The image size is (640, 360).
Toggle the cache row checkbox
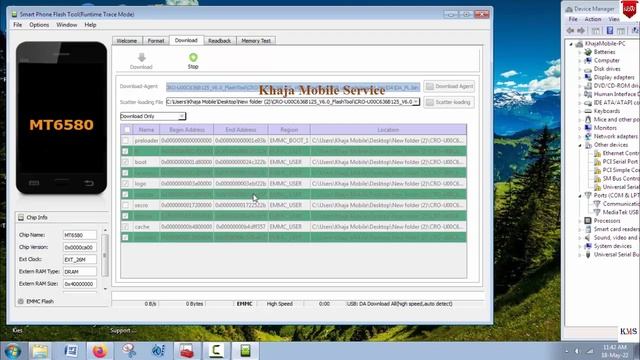click(x=126, y=227)
